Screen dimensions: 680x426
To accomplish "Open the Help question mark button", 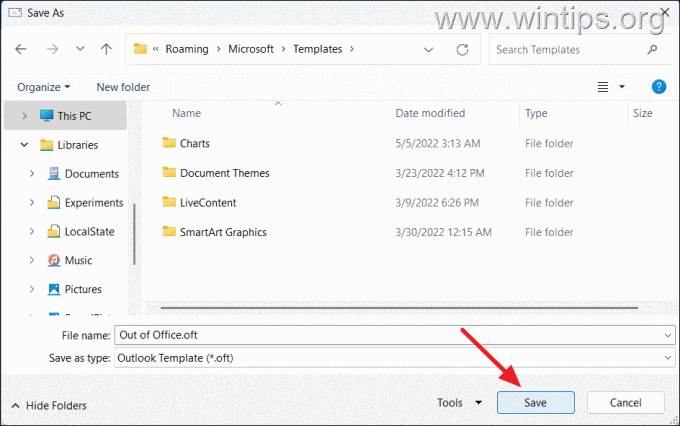I will coord(659,87).
